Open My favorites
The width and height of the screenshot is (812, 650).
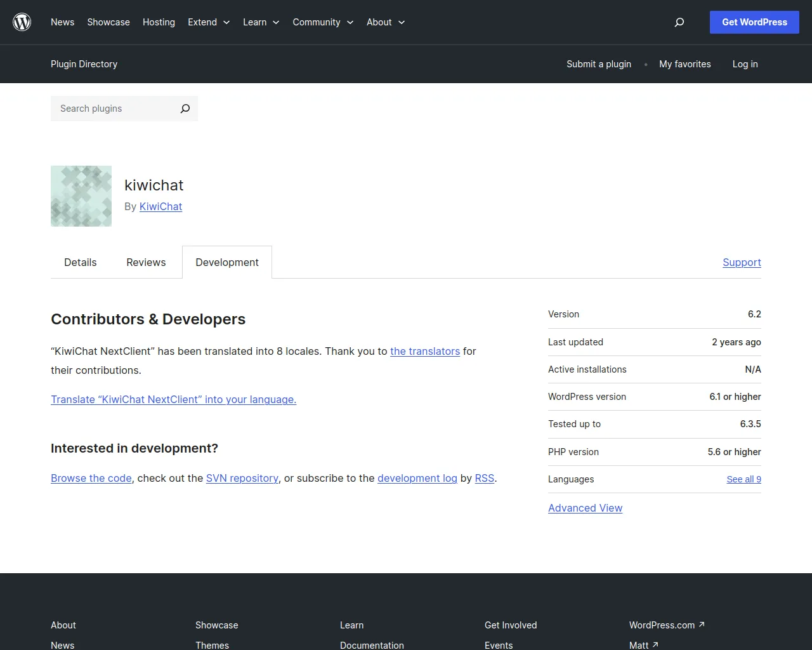(x=685, y=64)
